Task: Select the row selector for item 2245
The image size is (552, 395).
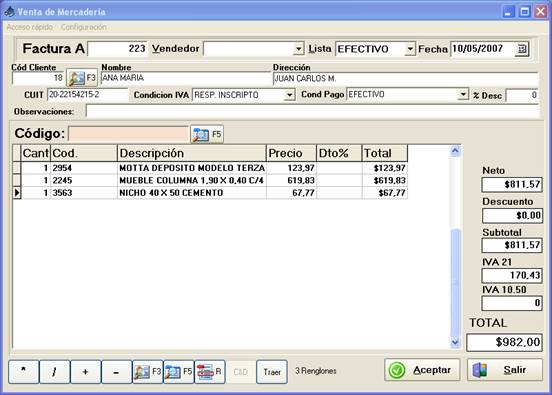Action: tap(17, 180)
